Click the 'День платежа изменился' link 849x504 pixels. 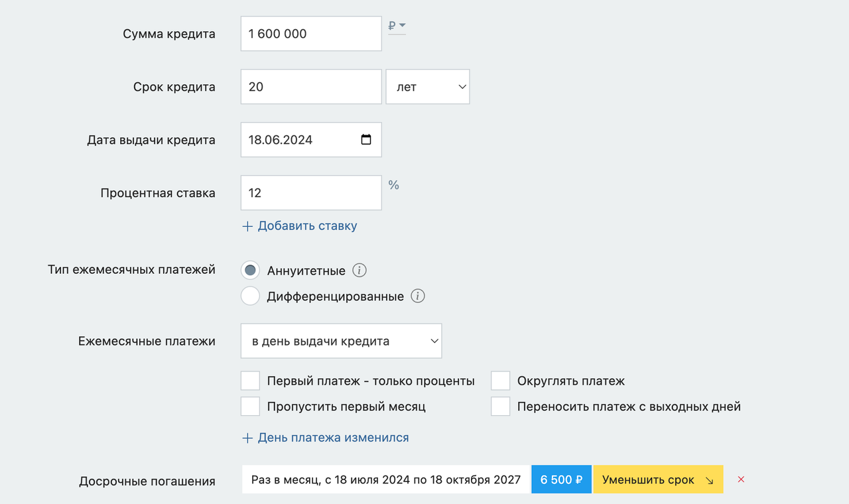click(x=326, y=438)
